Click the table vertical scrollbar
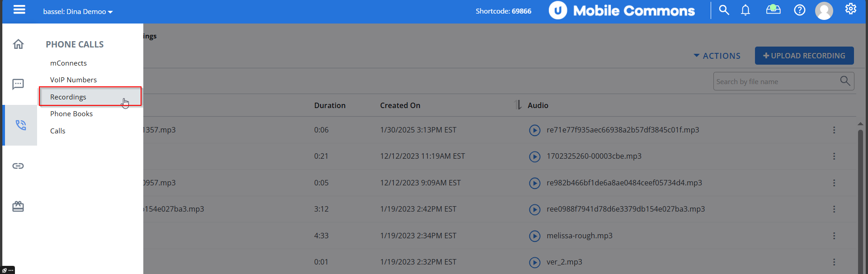Viewport: 868px width, 274px height. [x=860, y=201]
